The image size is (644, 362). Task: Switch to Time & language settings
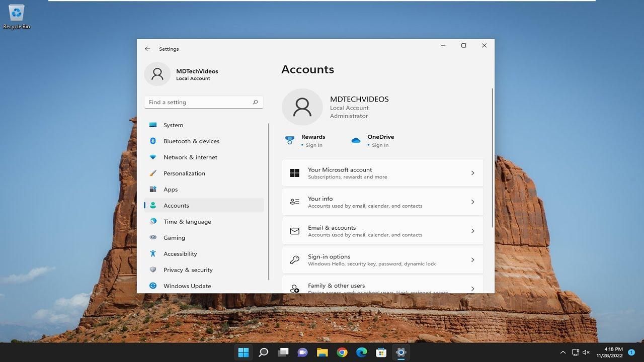click(x=187, y=222)
